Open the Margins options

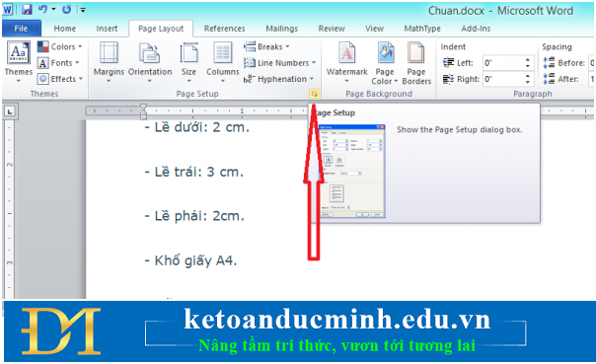tap(109, 62)
